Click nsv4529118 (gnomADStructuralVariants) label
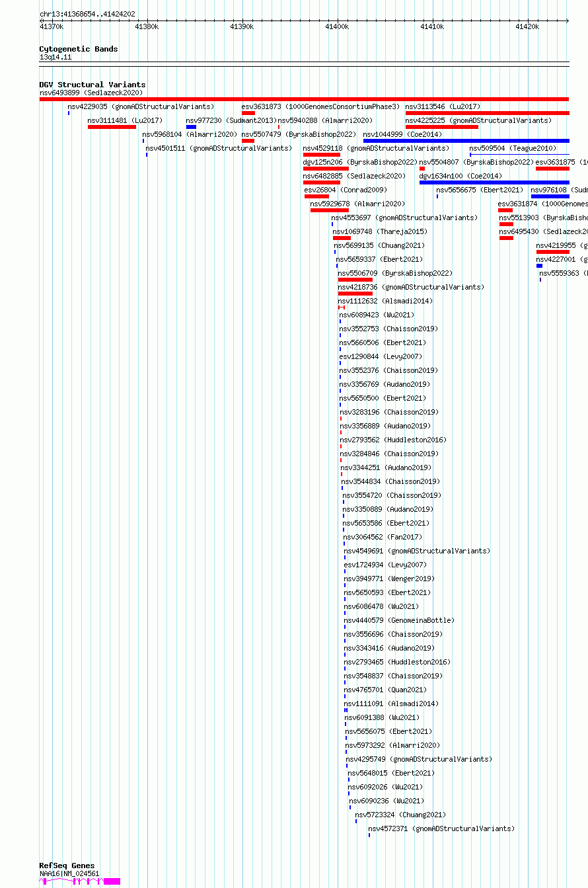The image size is (588, 888). point(376,148)
